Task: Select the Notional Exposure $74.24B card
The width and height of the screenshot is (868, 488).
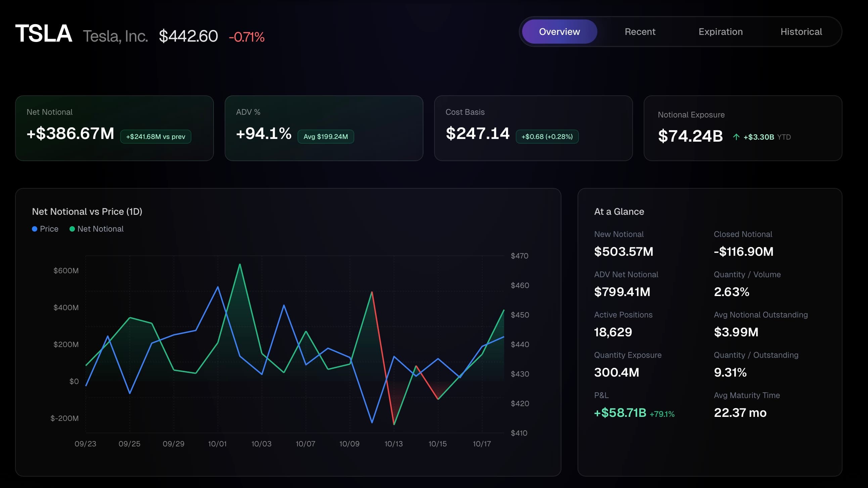Action: tap(743, 128)
